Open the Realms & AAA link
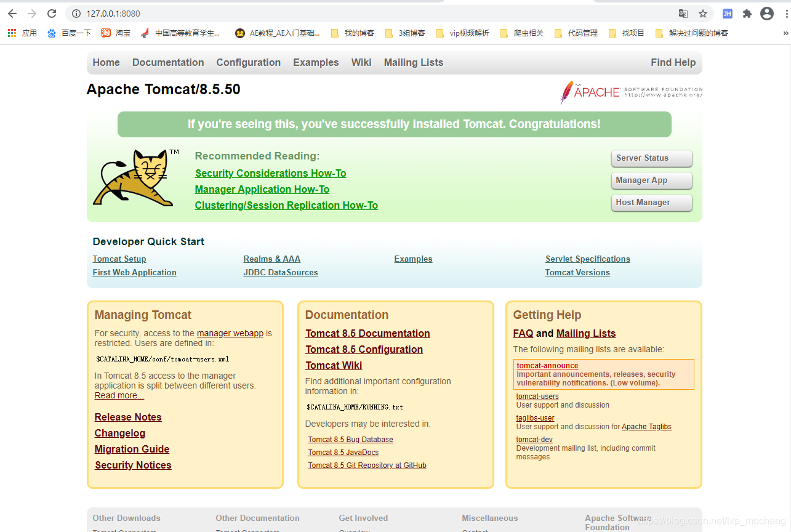 pos(272,259)
